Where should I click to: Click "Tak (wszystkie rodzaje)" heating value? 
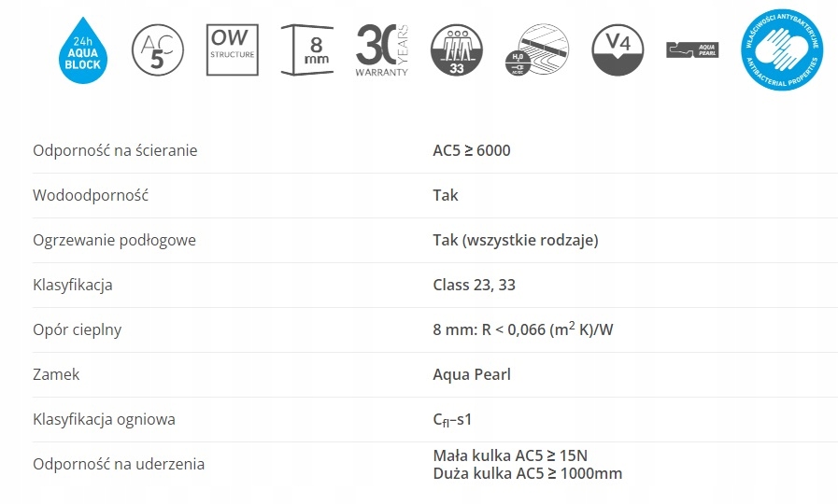pyautogui.click(x=516, y=240)
